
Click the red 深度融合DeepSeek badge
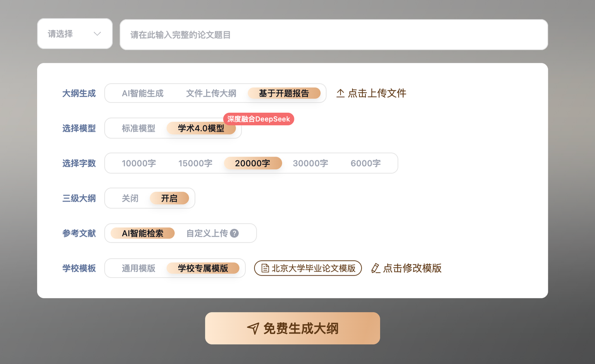[259, 119]
